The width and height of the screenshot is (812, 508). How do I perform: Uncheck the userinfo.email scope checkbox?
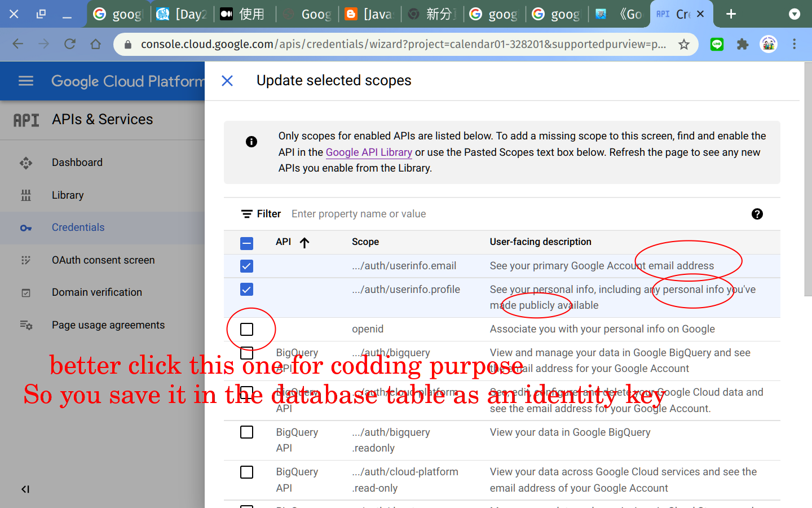coord(246,266)
